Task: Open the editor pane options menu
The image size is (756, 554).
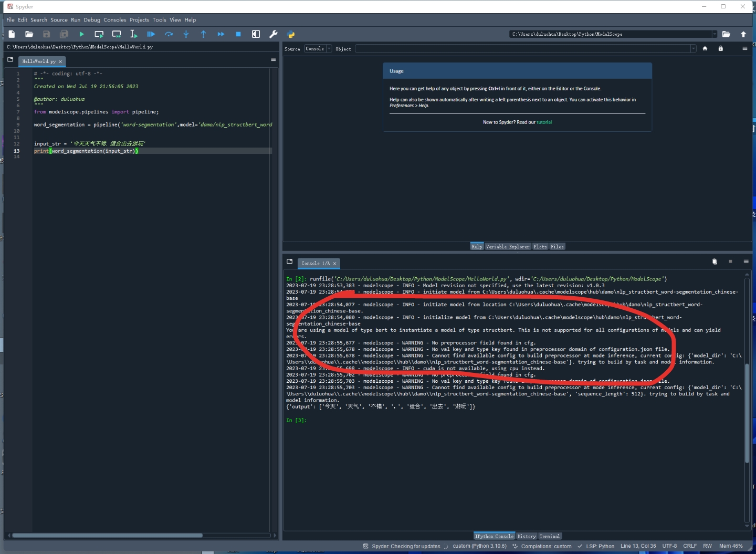Action: click(x=274, y=60)
